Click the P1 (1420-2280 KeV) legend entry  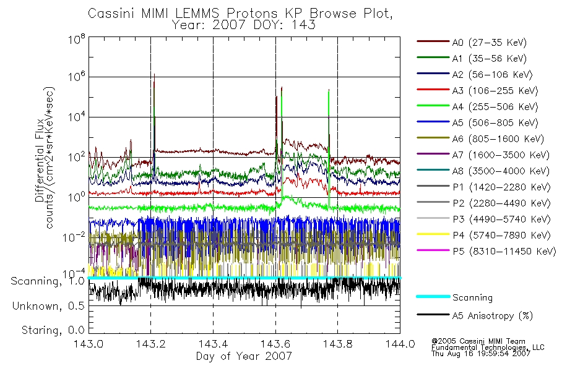tap(483, 187)
